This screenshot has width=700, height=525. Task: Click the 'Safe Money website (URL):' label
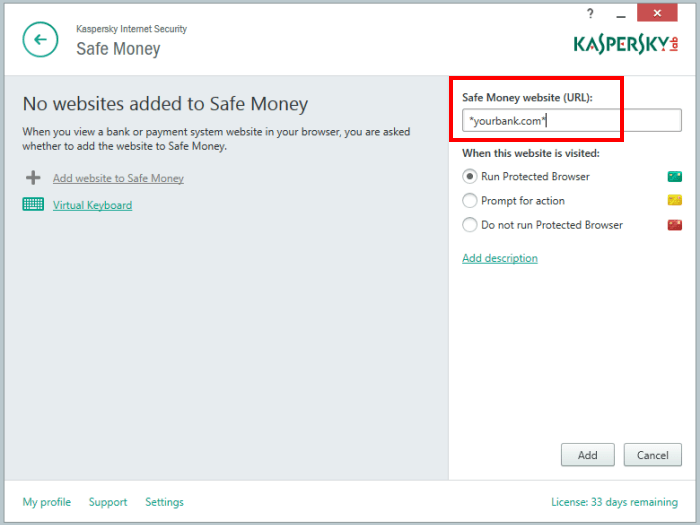527,97
